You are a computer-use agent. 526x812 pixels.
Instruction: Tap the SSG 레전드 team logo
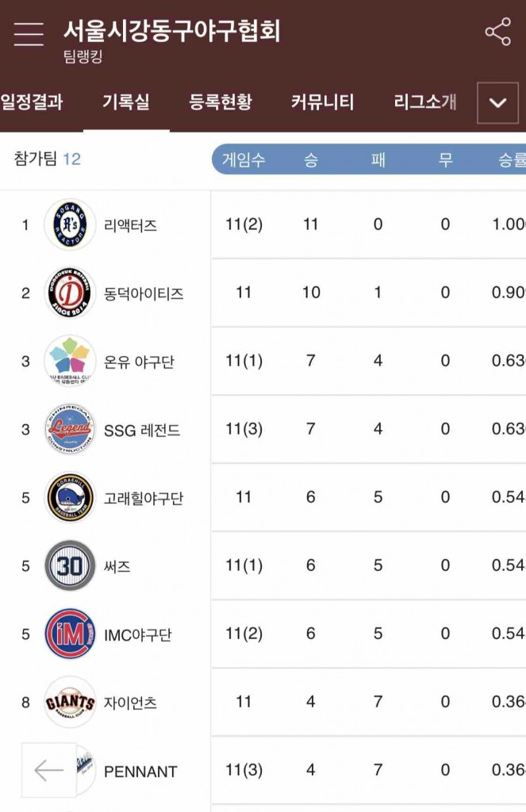coord(70,430)
